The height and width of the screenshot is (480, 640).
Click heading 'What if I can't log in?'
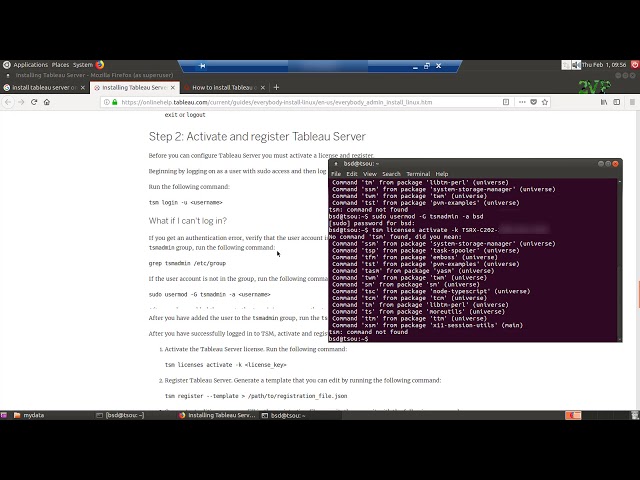point(187,221)
